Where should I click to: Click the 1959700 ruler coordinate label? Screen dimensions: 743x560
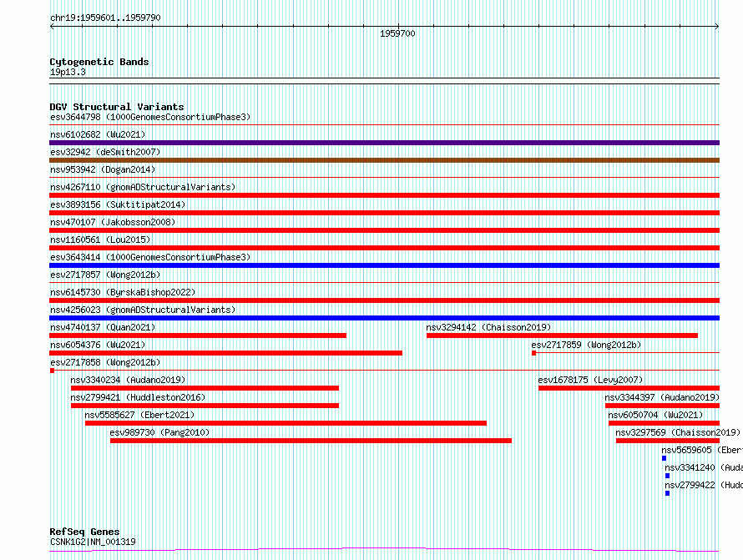pyautogui.click(x=397, y=33)
